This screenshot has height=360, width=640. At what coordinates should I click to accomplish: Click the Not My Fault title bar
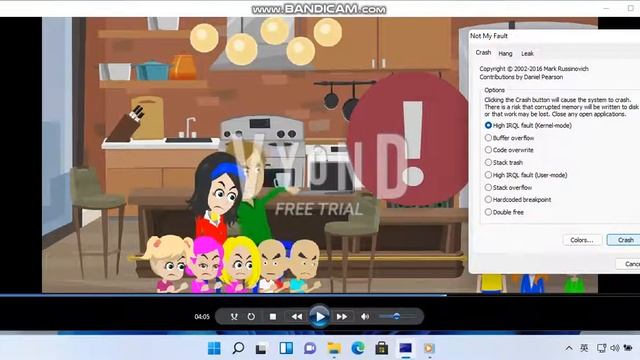(554, 36)
